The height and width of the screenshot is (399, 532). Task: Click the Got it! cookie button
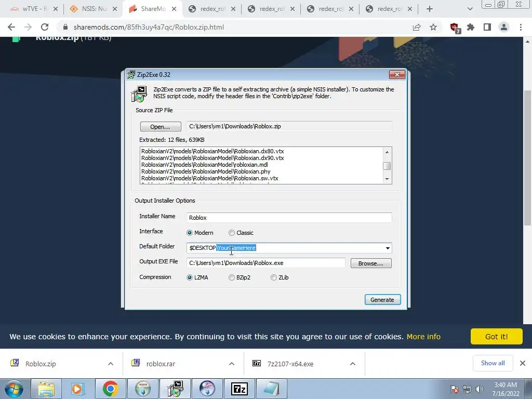496,337
